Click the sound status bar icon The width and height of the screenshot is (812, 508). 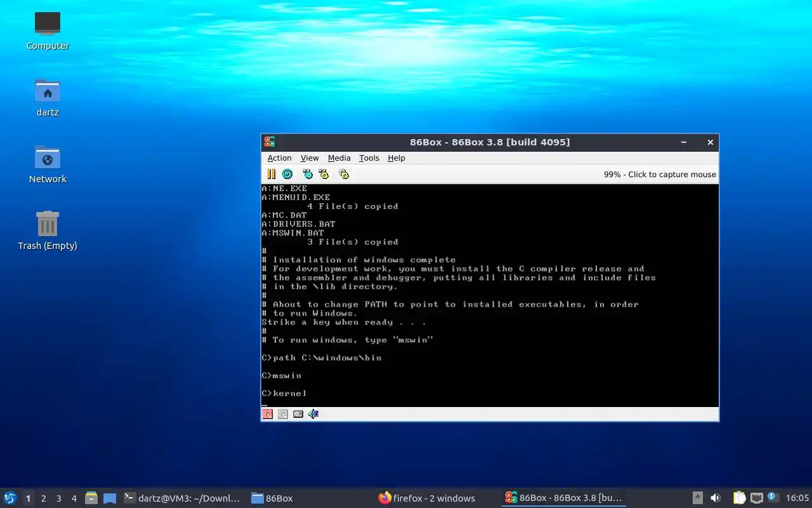[x=313, y=414]
